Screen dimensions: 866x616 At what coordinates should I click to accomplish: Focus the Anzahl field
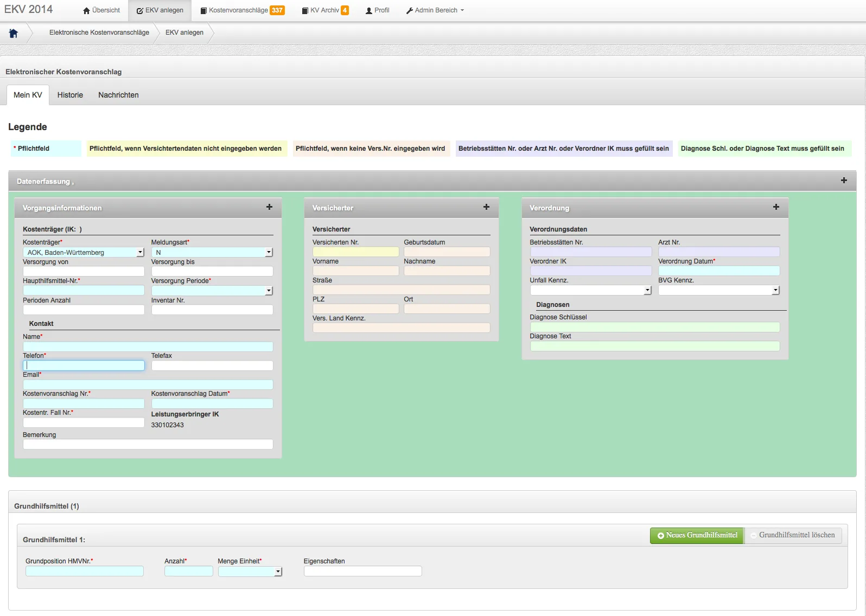pos(189,571)
